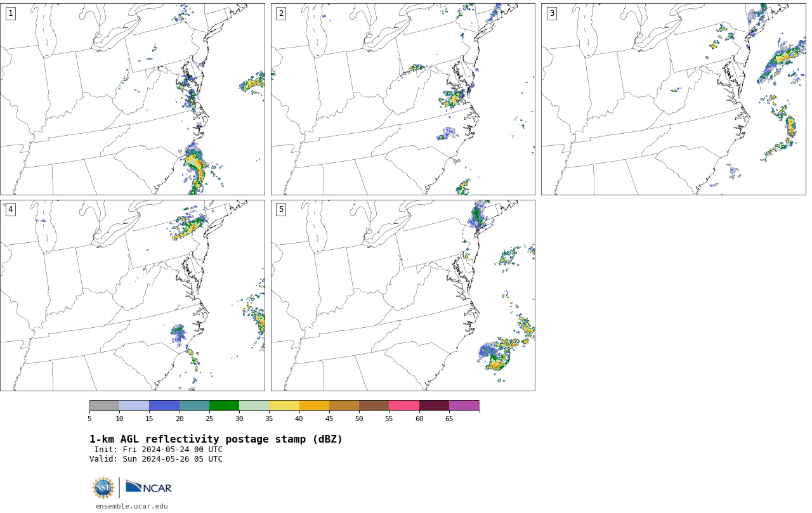
Task: Open ensemble member 4 reflectivity map
Action: tap(133, 295)
